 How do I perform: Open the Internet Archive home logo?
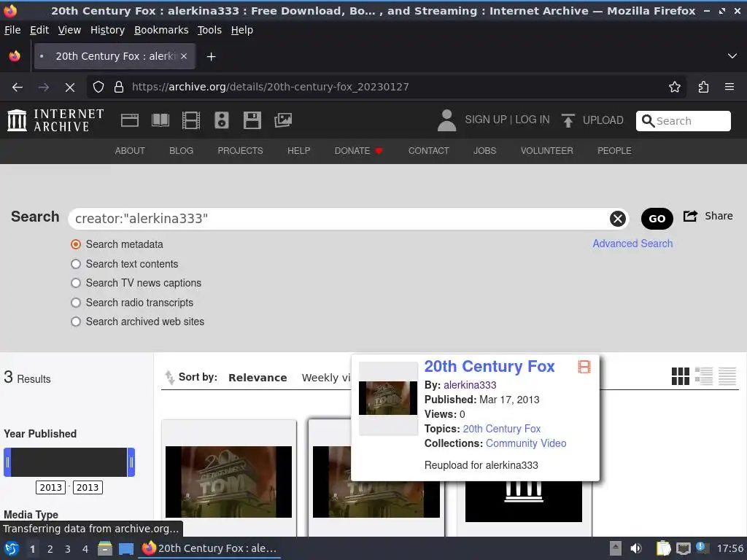(55, 120)
